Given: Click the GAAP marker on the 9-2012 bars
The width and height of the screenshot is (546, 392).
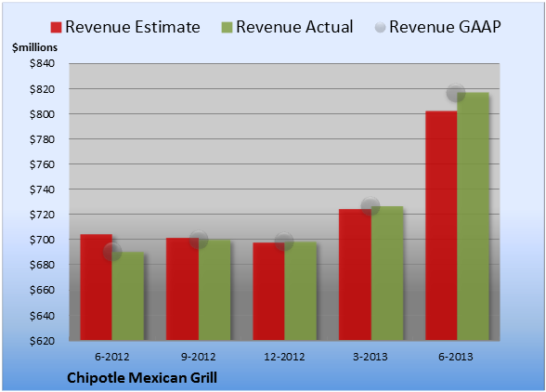Looking at the screenshot, I should (x=199, y=240).
